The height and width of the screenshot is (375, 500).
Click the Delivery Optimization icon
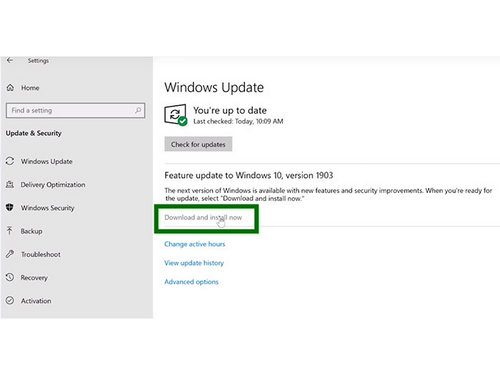10,184
